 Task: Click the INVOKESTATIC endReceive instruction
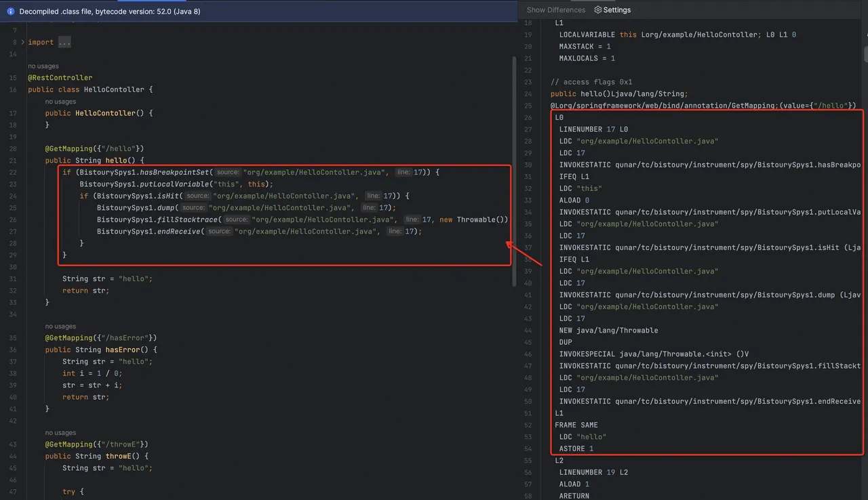point(710,402)
